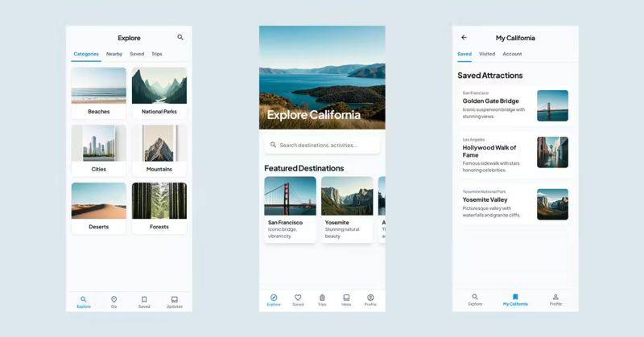The height and width of the screenshot is (337, 644).
Task: Click the Hollywood Walk of Fame thumbnail image
Action: pyautogui.click(x=552, y=152)
